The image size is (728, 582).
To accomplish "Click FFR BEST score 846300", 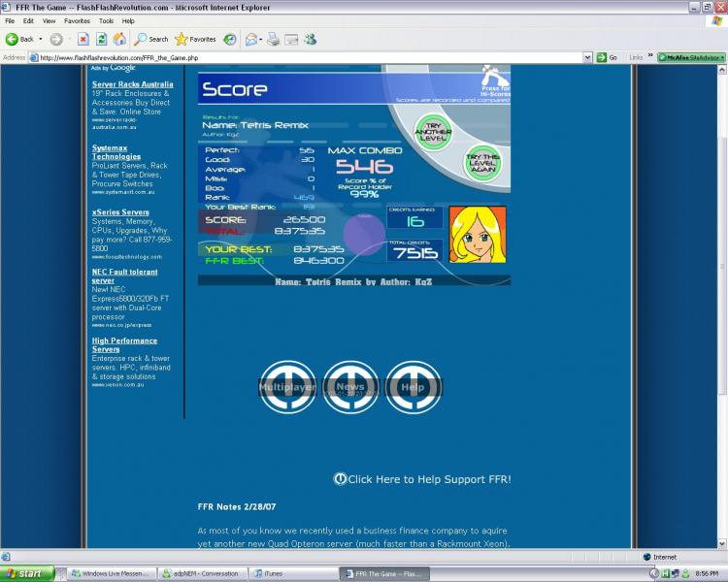I will 318,261.
